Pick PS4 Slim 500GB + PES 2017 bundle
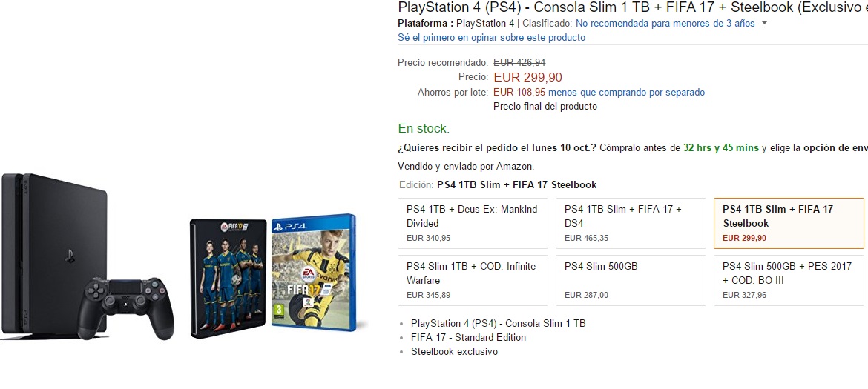The height and width of the screenshot is (389, 868). [x=789, y=280]
